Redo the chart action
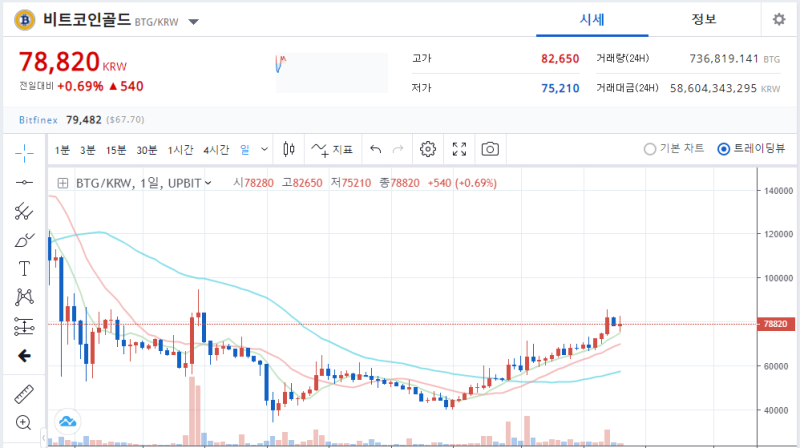Image resolution: width=800 pixels, height=448 pixels. click(x=398, y=150)
